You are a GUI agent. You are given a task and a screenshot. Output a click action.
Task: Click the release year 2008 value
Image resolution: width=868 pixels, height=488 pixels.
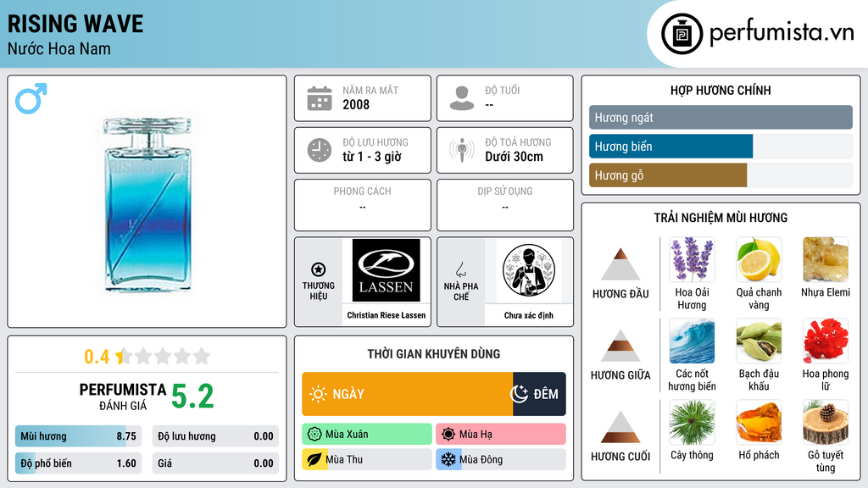pos(356,104)
